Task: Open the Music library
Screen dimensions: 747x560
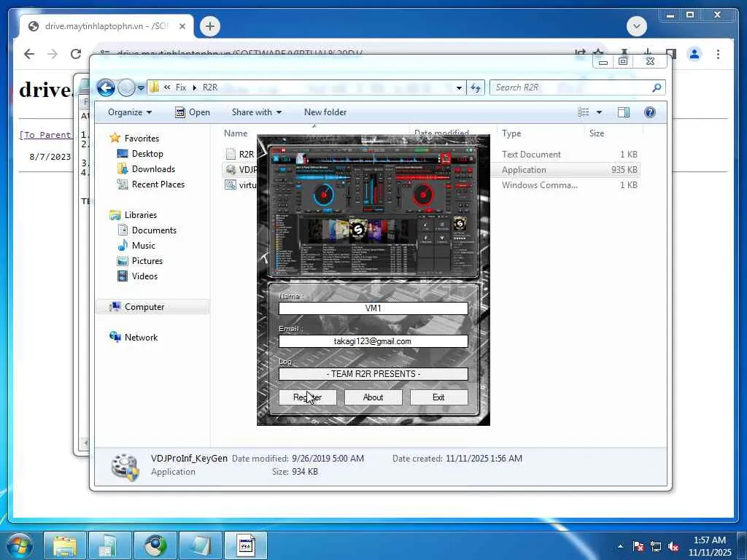Action: [x=144, y=246]
